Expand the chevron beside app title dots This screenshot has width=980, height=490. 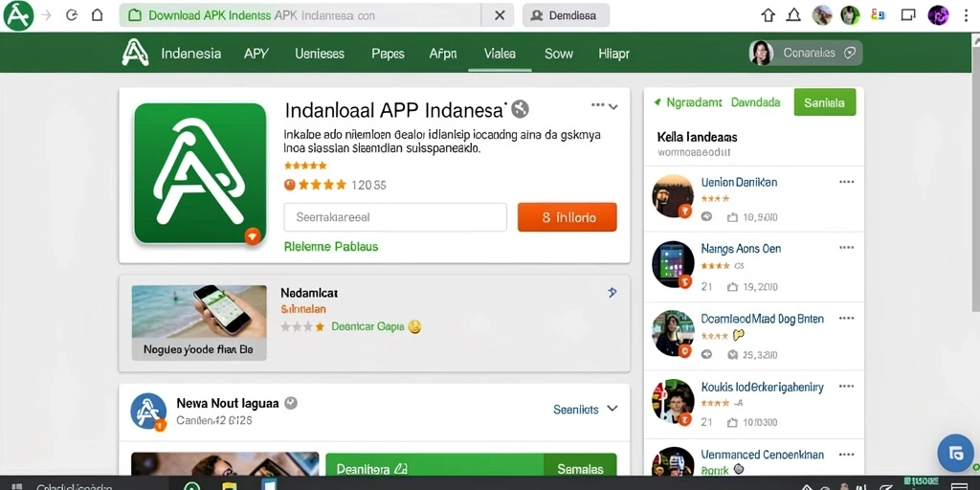click(613, 107)
